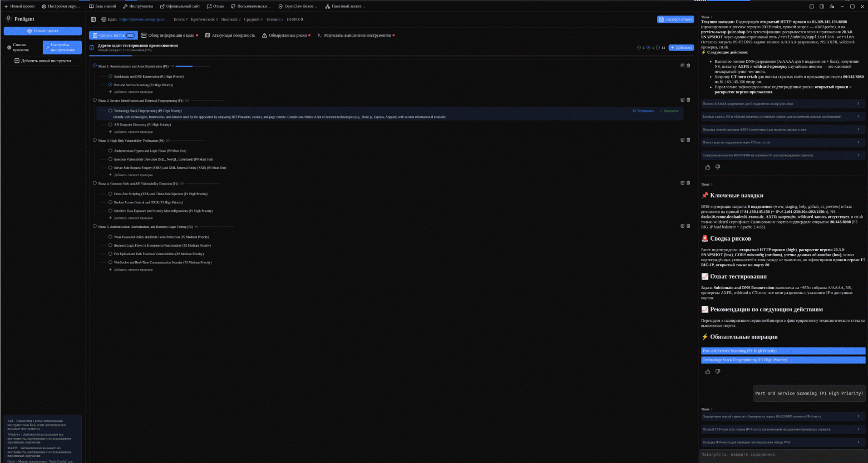The height and width of the screenshot is (463, 868).
Task: Like the key findings summary response
Action: (x=708, y=372)
